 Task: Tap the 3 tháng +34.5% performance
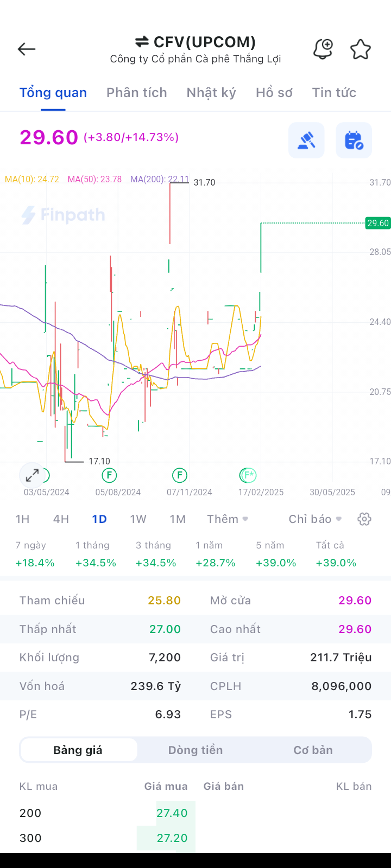click(x=156, y=554)
